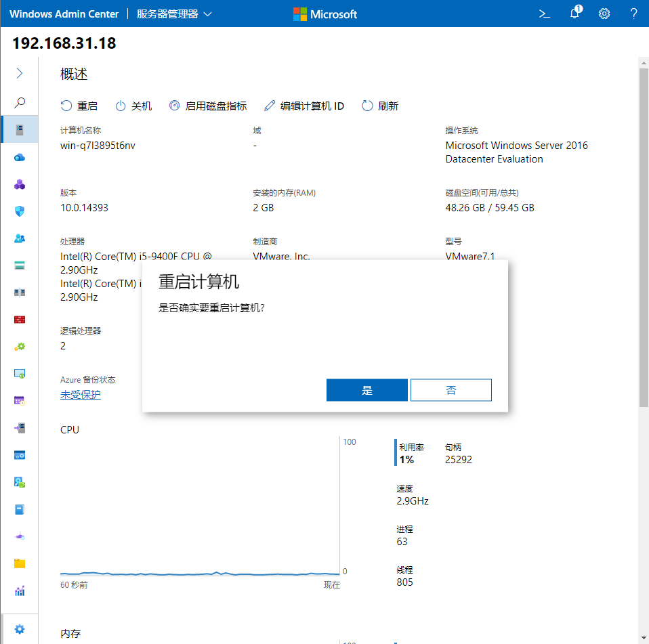Click the model value VMware7,1

(469, 257)
